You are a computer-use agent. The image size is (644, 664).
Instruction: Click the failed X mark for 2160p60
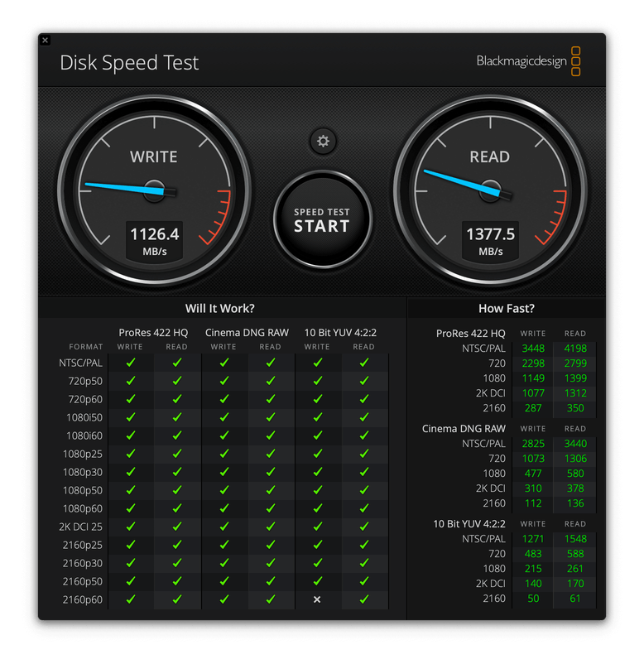317,599
